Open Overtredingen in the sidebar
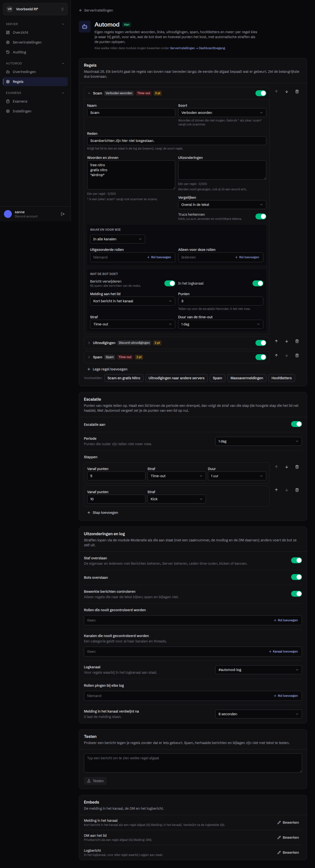 pyautogui.click(x=35, y=72)
